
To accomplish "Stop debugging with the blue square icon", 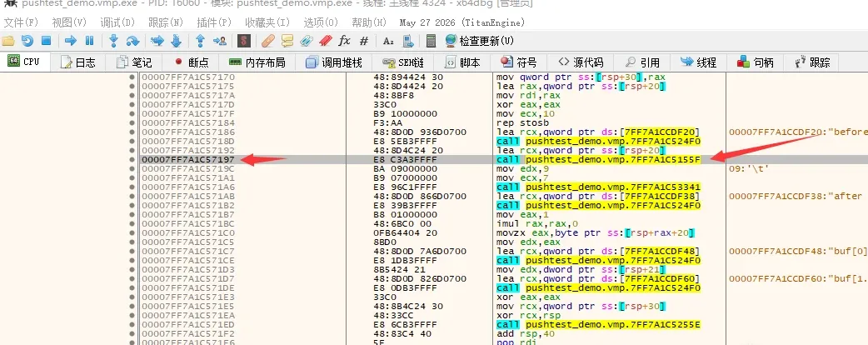I will tap(47, 41).
